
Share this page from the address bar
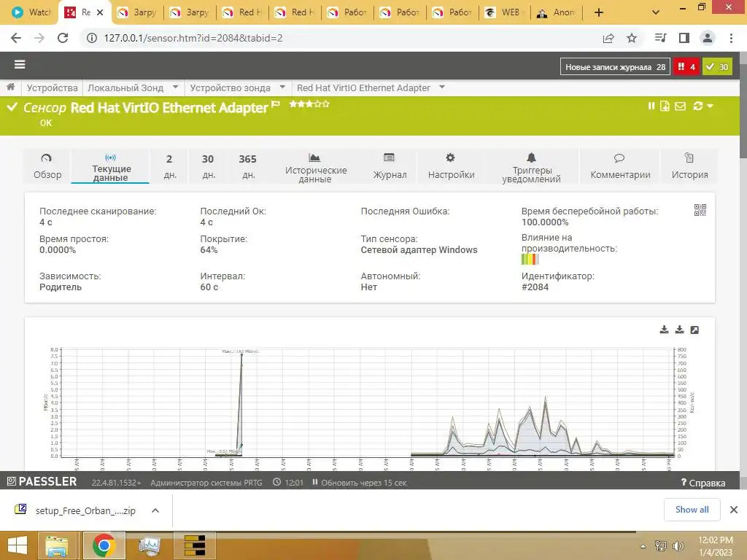click(x=608, y=38)
